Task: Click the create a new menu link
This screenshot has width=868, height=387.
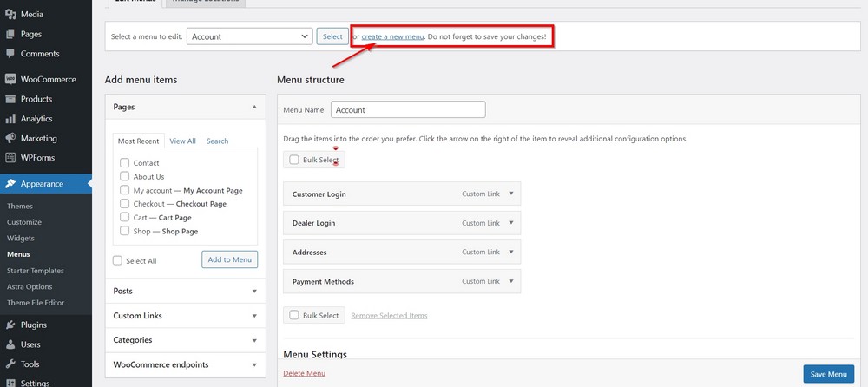Action: [x=393, y=36]
